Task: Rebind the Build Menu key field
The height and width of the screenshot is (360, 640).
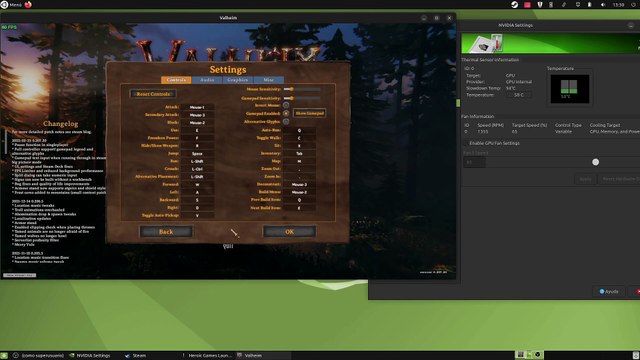Action: (299, 192)
